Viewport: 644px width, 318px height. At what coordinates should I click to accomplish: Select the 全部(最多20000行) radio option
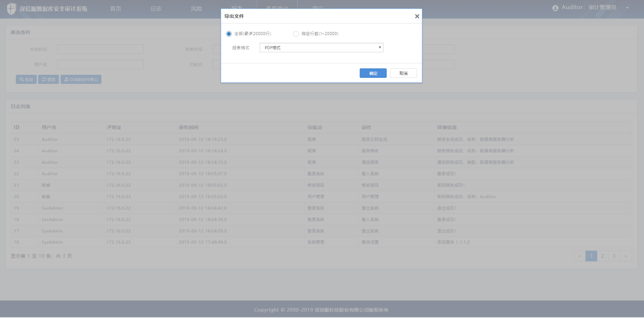[229, 34]
